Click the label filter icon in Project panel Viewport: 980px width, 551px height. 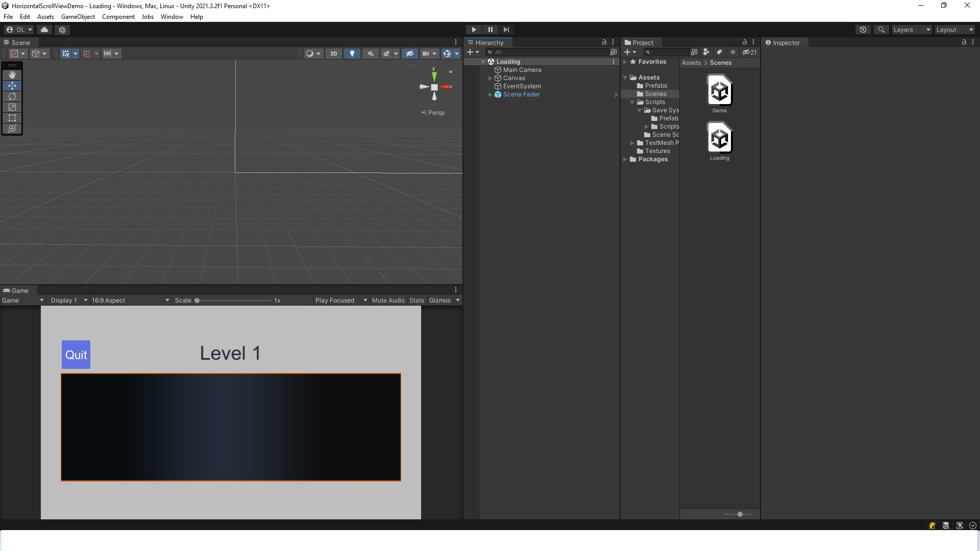click(719, 52)
